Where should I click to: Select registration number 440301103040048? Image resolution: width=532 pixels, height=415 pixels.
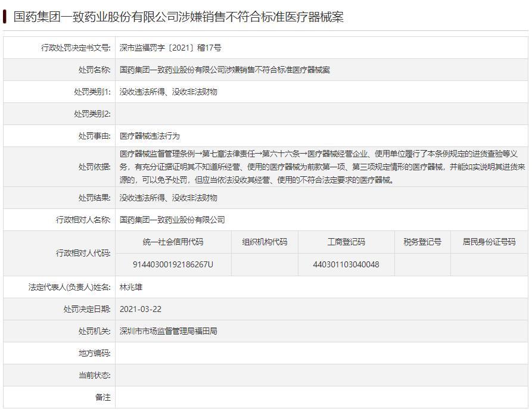coord(346,264)
